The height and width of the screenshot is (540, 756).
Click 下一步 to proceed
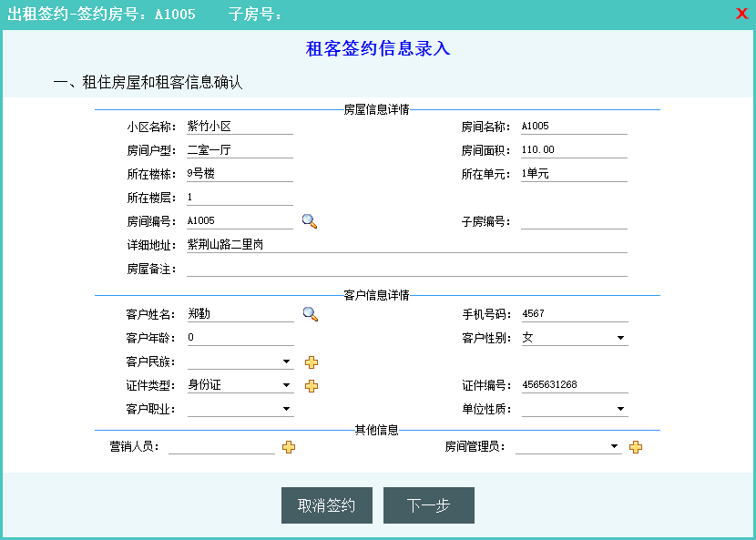428,505
